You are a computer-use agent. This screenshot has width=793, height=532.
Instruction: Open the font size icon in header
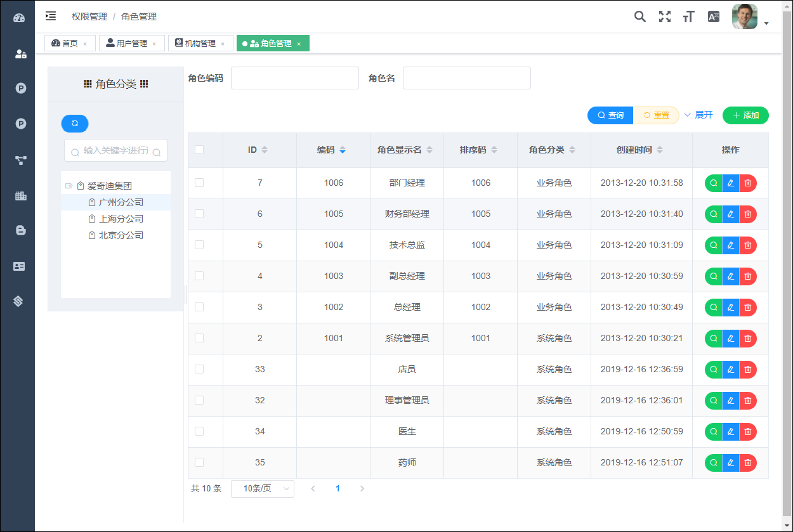(x=688, y=17)
